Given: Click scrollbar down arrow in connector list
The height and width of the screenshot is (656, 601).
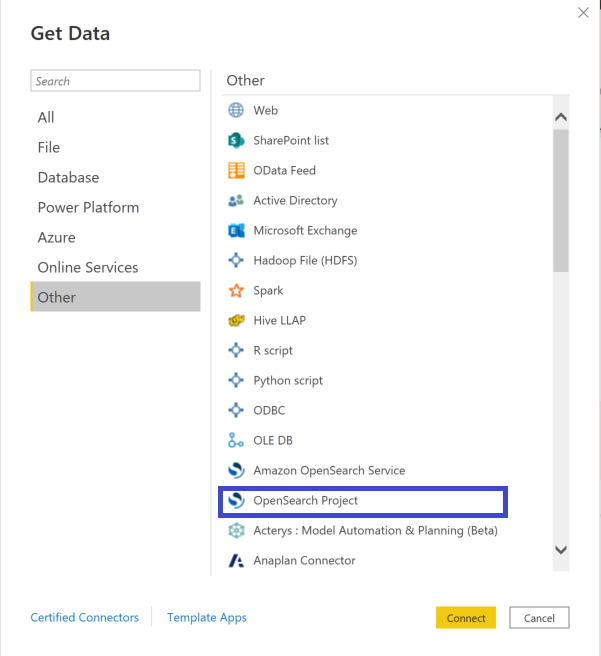Looking at the screenshot, I should pos(561,550).
